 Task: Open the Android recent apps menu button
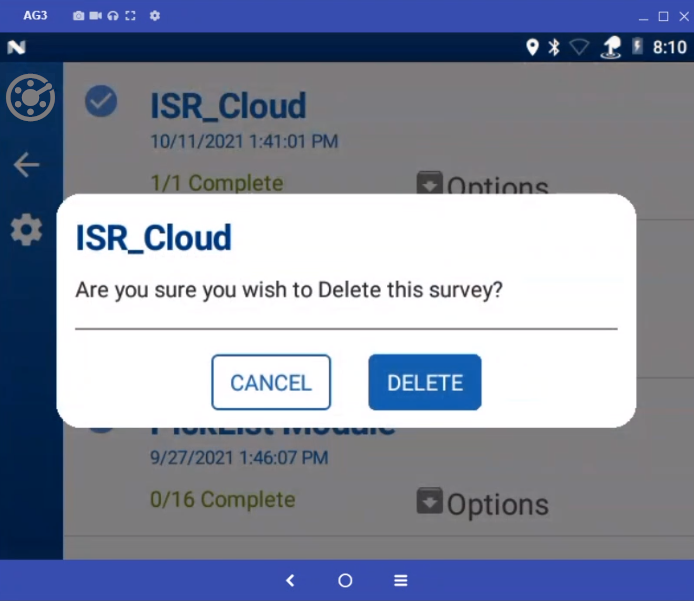point(401,580)
